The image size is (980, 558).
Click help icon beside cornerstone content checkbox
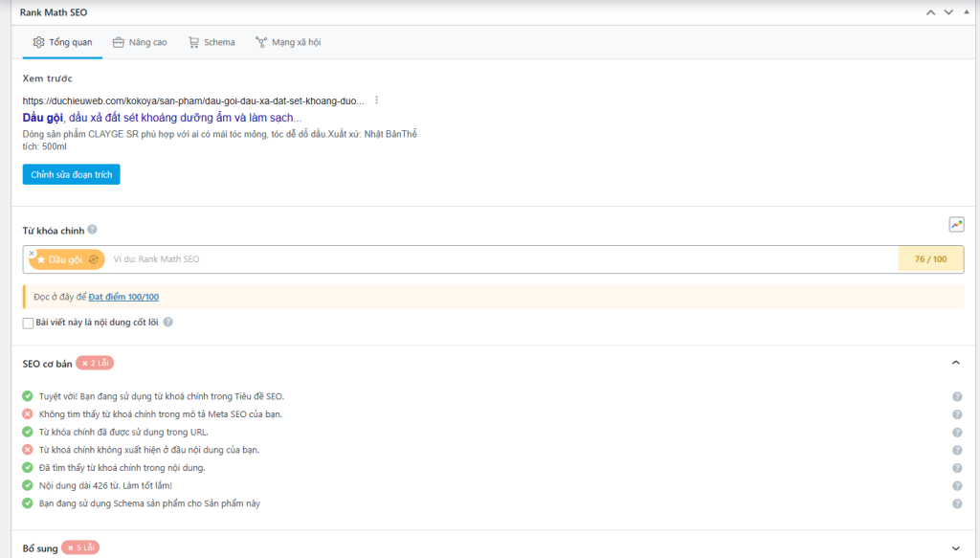167,323
